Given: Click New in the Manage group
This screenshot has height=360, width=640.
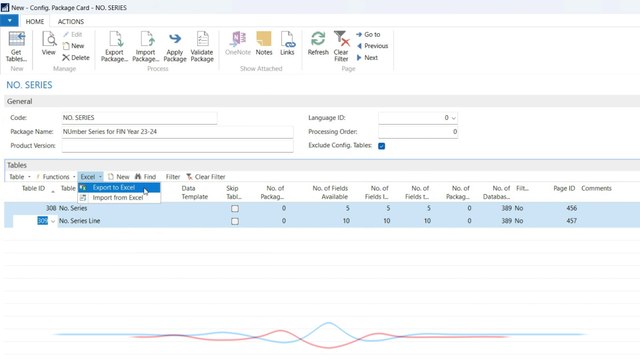Looking at the screenshot, I should [73, 46].
